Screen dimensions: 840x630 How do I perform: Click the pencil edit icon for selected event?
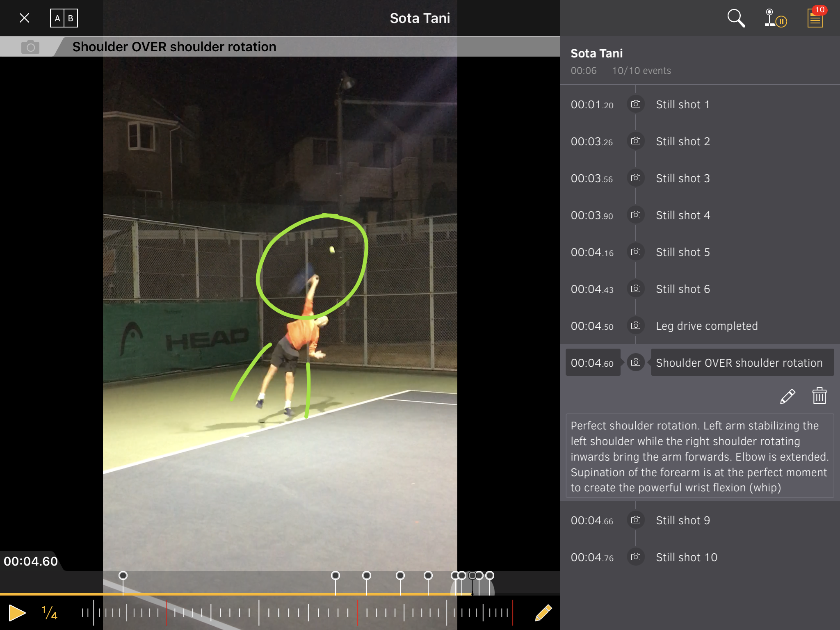coord(787,396)
